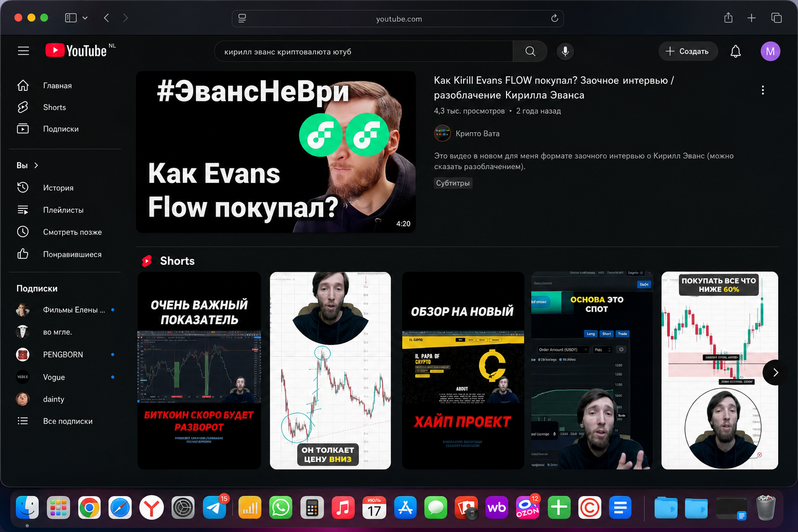Screen dimensions: 798x532
Task: Open Safari sidebar dropdown chevron
Action: point(85,18)
